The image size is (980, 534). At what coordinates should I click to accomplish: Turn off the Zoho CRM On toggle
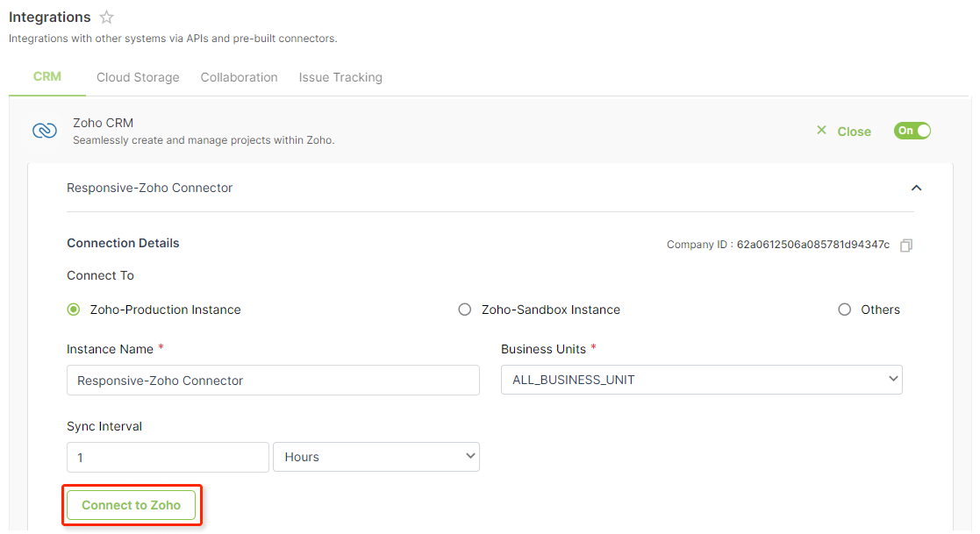(x=912, y=131)
